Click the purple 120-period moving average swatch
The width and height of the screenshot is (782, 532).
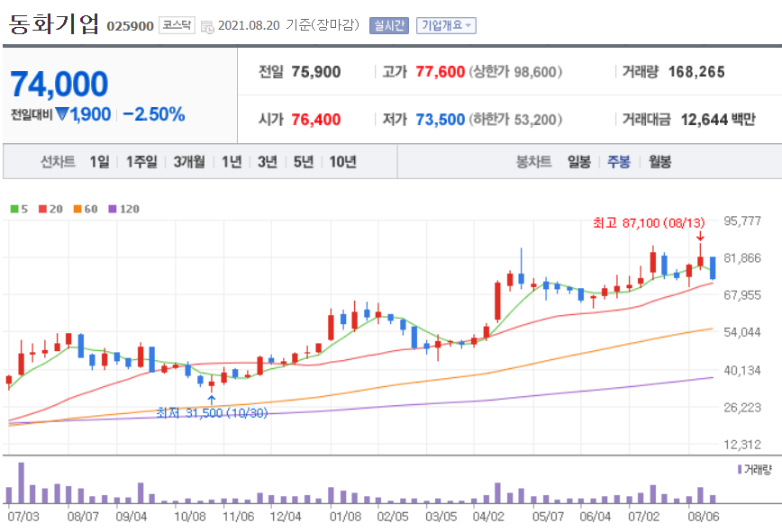coord(113,209)
